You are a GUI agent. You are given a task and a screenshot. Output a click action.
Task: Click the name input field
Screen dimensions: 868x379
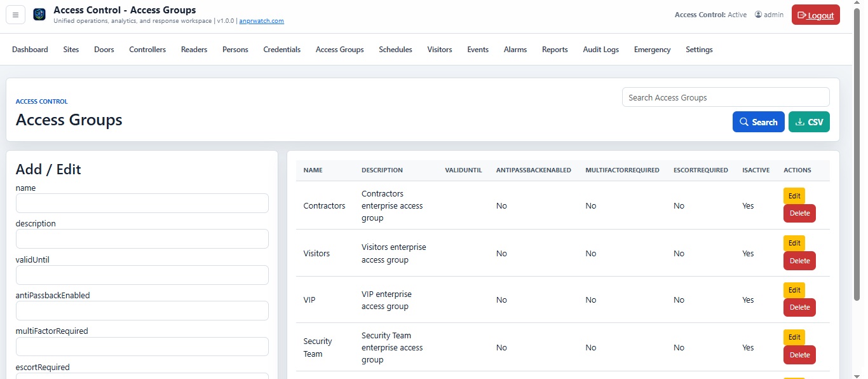[x=142, y=203]
